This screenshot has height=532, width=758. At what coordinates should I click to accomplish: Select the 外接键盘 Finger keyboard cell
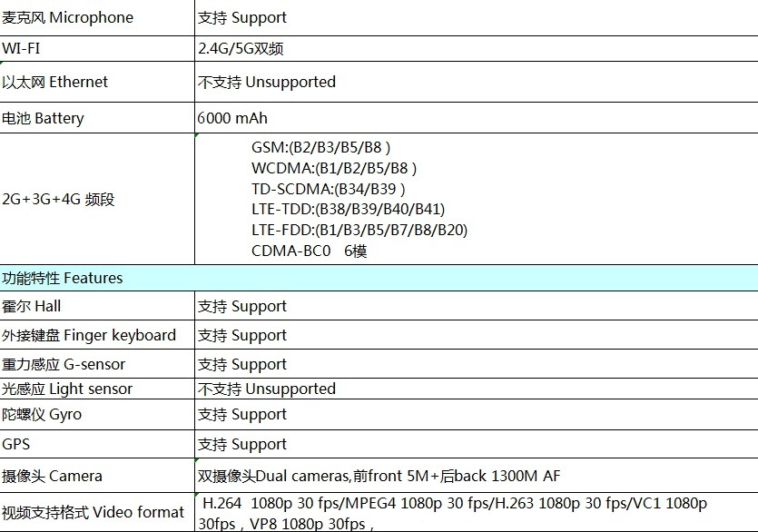(x=89, y=335)
